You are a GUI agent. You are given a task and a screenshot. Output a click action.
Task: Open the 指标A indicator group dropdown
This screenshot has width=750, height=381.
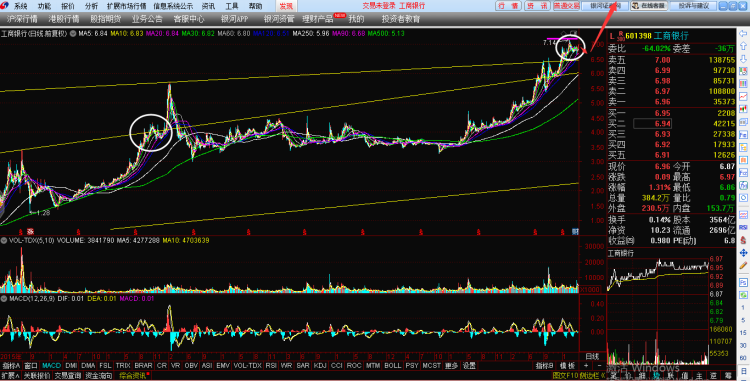click(11, 366)
